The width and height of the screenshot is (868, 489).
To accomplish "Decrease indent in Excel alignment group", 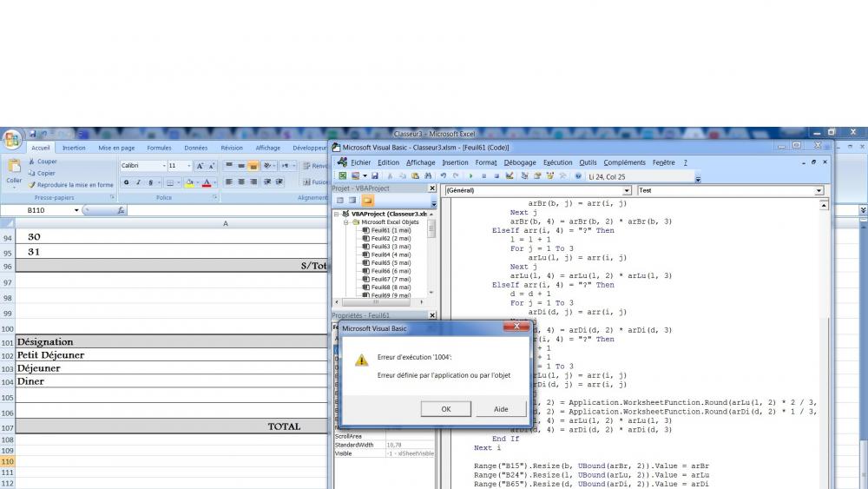I will (267, 182).
